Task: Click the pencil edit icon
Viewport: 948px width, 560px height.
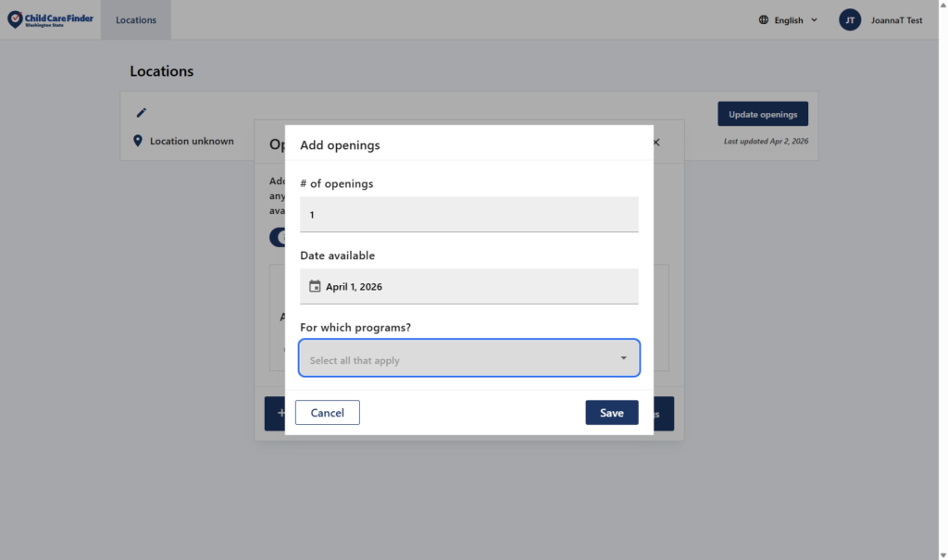Action: pyautogui.click(x=142, y=113)
